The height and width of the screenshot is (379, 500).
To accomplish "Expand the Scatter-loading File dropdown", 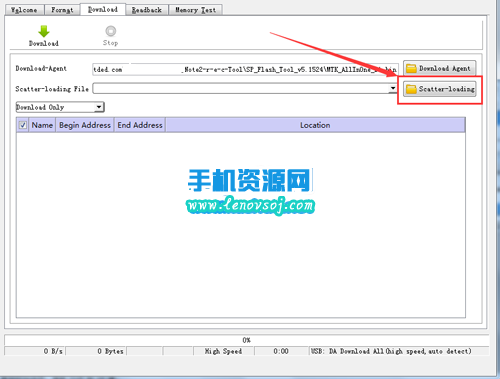I will coord(393,88).
